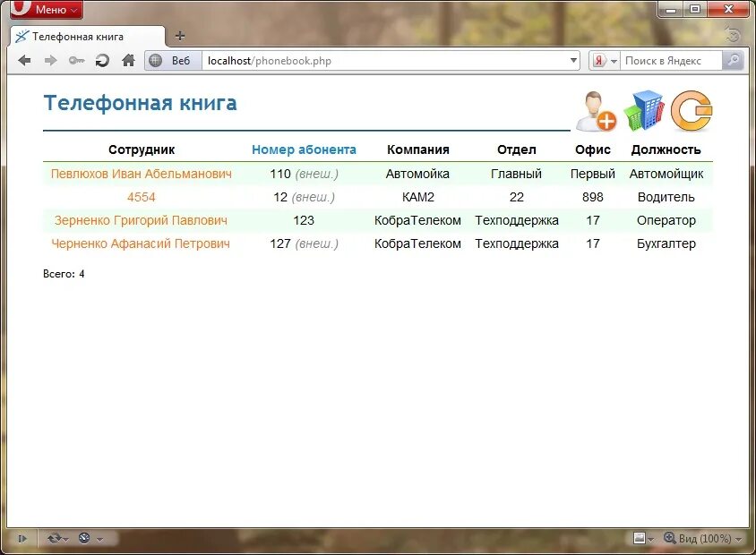Click КобраТелеком in the Зерненко row

click(417, 220)
